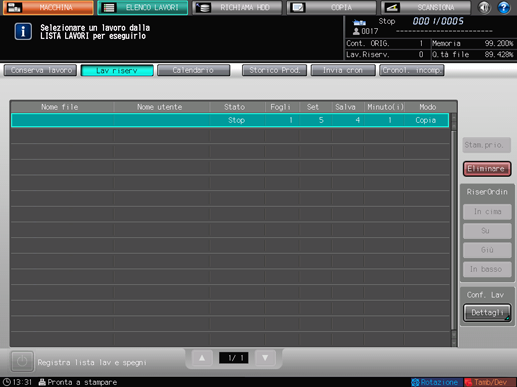This screenshot has height=387, width=517.
Task: Move job up with Su button
Action: point(487,231)
